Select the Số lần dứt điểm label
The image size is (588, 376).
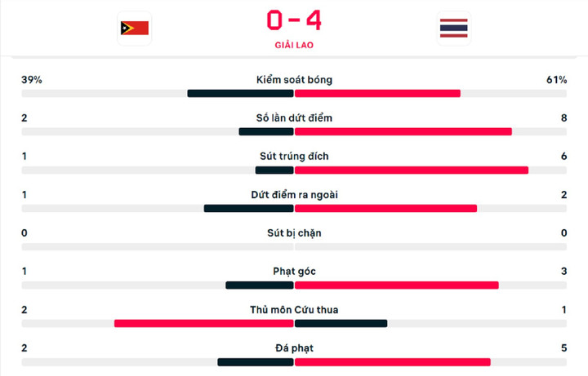coord(293,118)
